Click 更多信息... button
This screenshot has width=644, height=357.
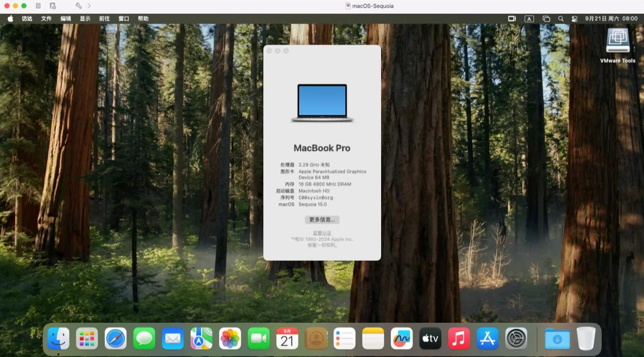(322, 220)
